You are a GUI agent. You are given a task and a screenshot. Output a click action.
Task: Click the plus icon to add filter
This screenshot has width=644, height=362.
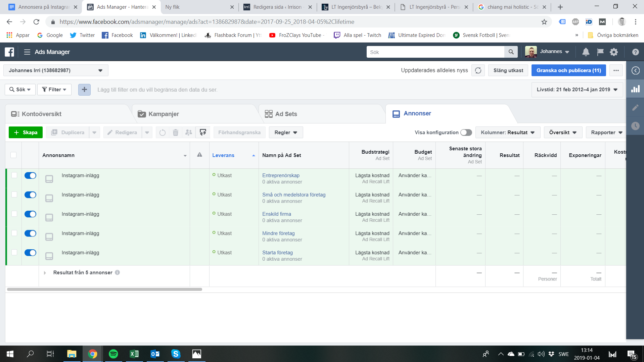tap(84, 90)
